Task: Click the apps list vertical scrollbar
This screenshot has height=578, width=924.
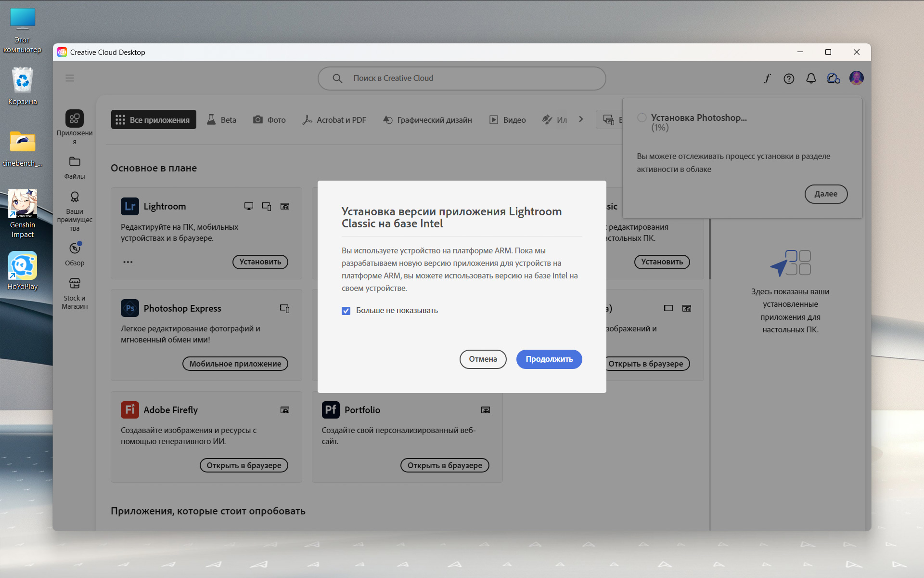Action: [x=710, y=249]
